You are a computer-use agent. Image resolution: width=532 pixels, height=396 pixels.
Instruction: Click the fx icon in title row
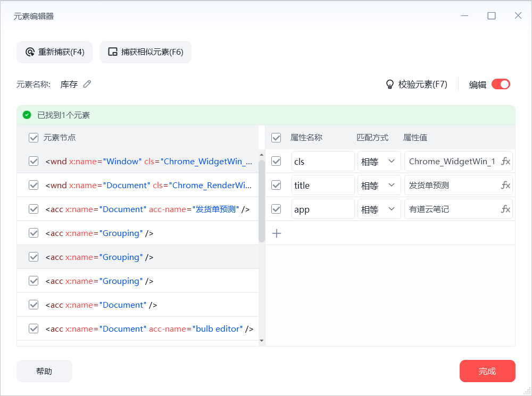pos(505,186)
